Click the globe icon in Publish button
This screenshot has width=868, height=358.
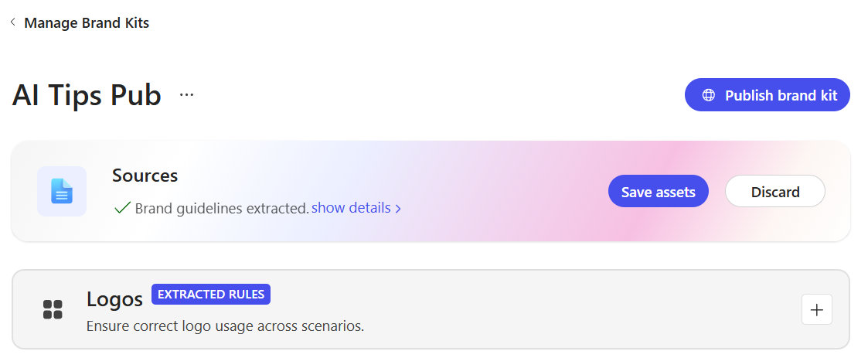pyautogui.click(x=708, y=95)
